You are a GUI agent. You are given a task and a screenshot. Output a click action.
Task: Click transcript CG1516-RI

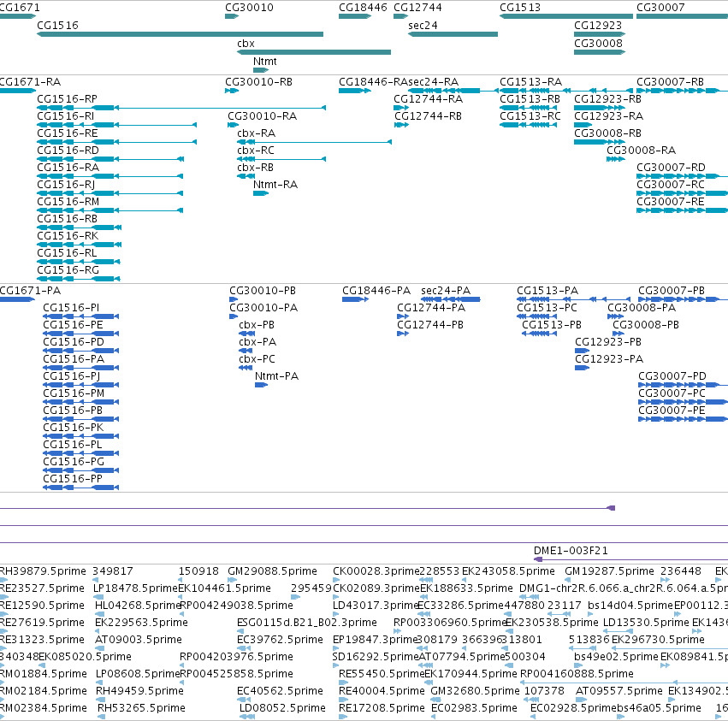[66, 116]
